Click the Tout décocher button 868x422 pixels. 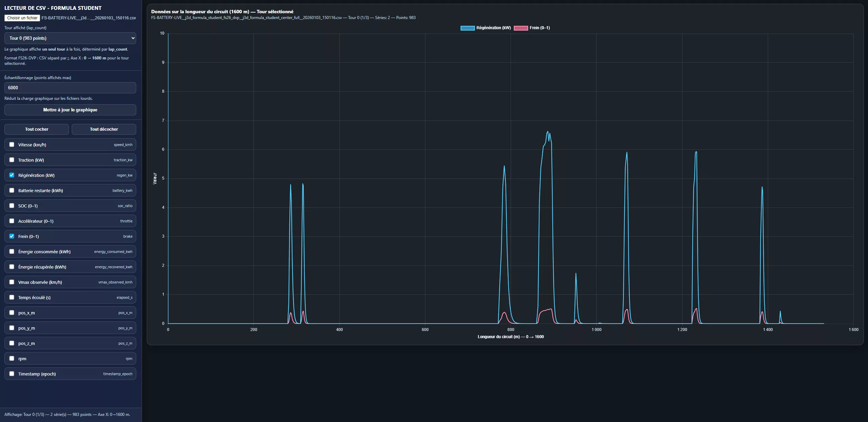coord(104,129)
